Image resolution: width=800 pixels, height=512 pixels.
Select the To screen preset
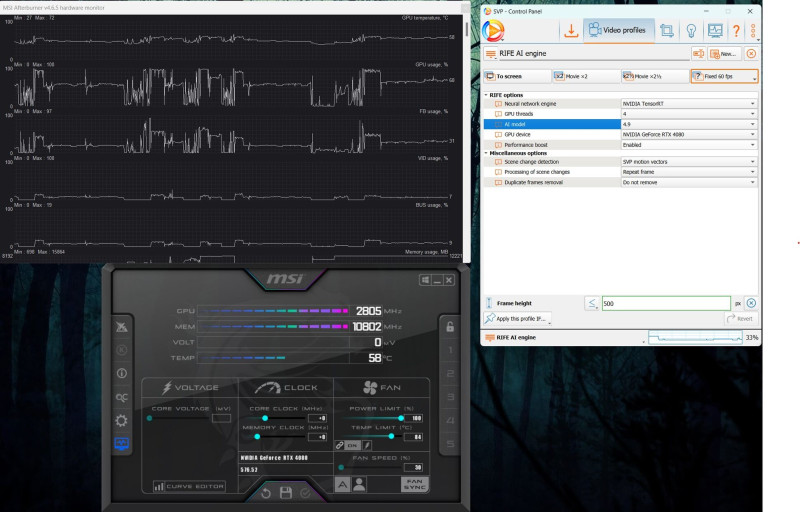tap(517, 76)
